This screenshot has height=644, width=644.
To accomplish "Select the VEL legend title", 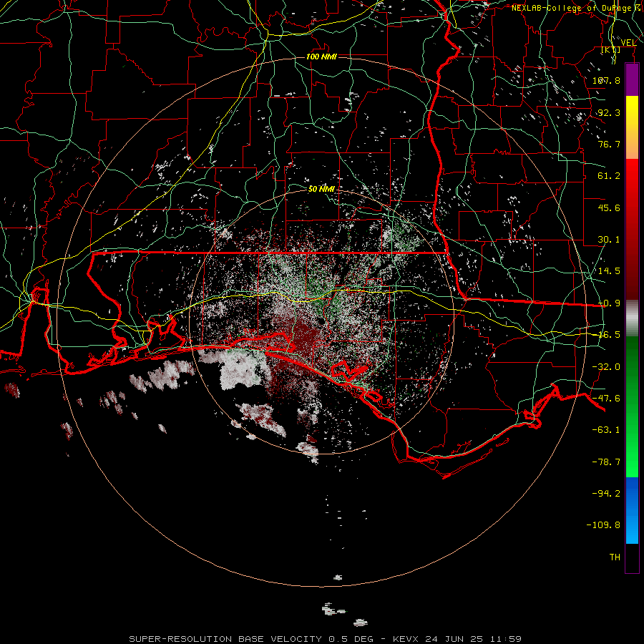I will (628, 43).
